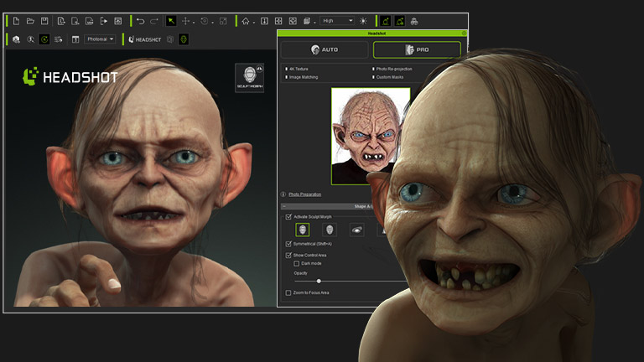Tick the Zoom to Focus Area checkbox
The image size is (644, 362).
coord(289,292)
